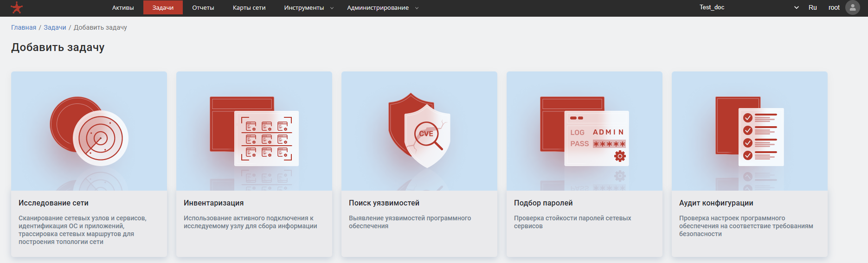Expand the Администрирование dropdown menu
The image size is (868, 263).
(x=383, y=7)
